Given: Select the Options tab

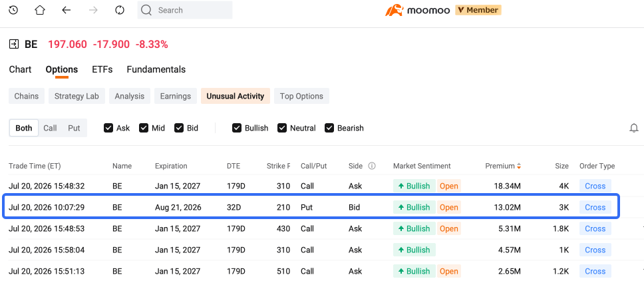Looking at the screenshot, I should coord(62,69).
